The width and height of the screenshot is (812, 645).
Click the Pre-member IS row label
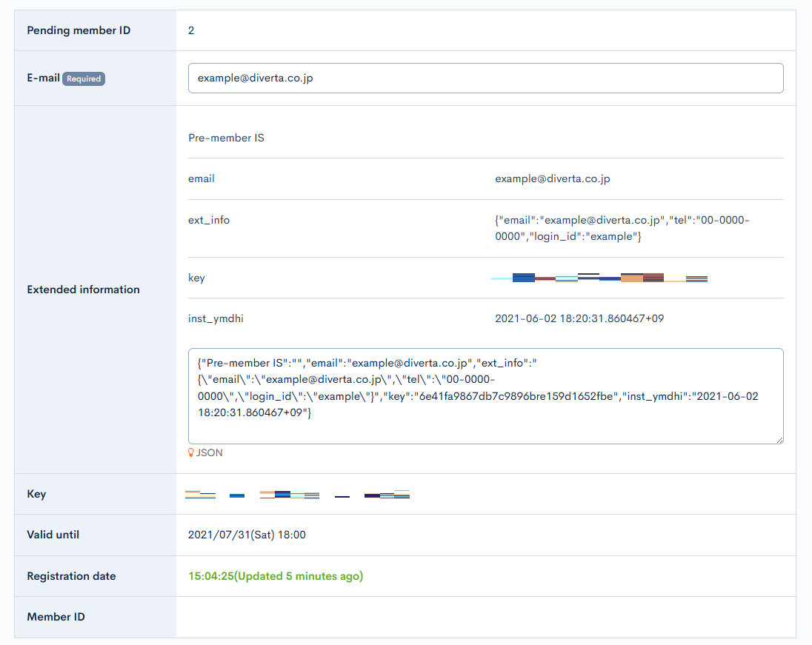tap(226, 138)
